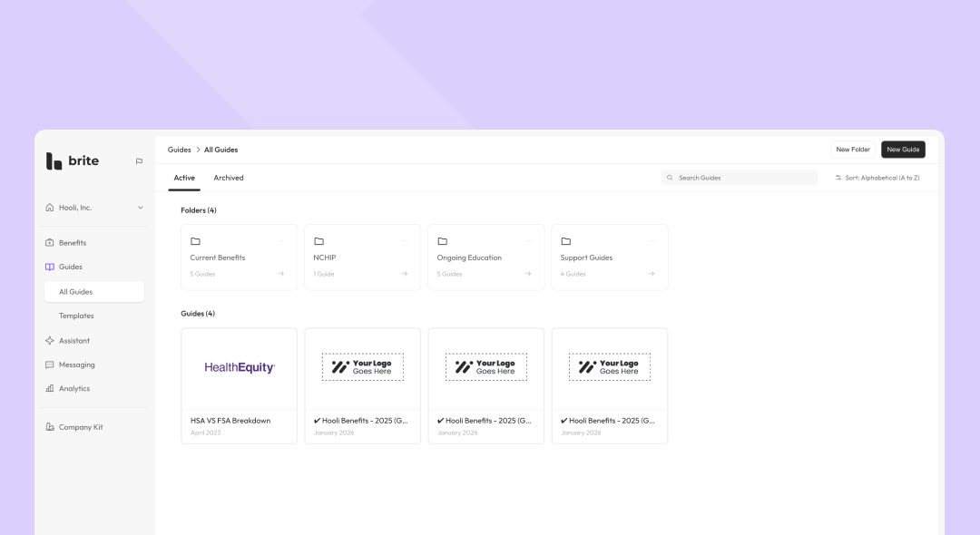The image size is (980, 535).
Task: Click the New Folder button
Action: (853, 150)
